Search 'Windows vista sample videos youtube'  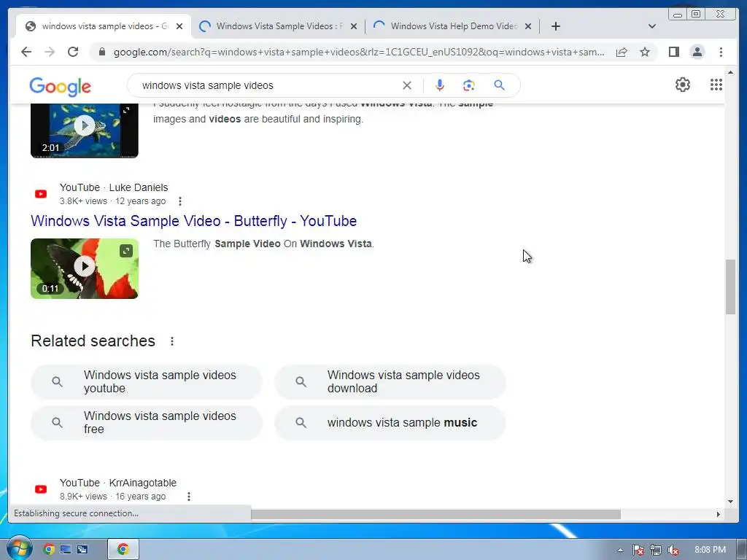tap(147, 382)
